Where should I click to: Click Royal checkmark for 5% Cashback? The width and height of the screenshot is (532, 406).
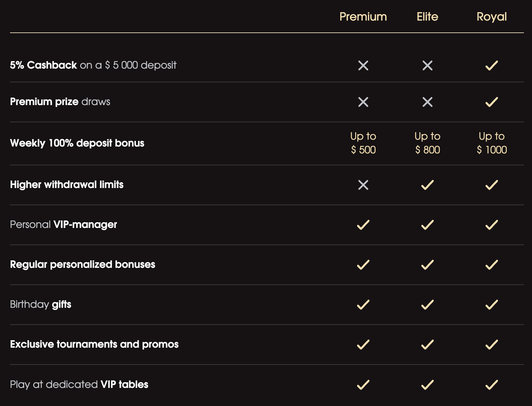pyautogui.click(x=491, y=65)
